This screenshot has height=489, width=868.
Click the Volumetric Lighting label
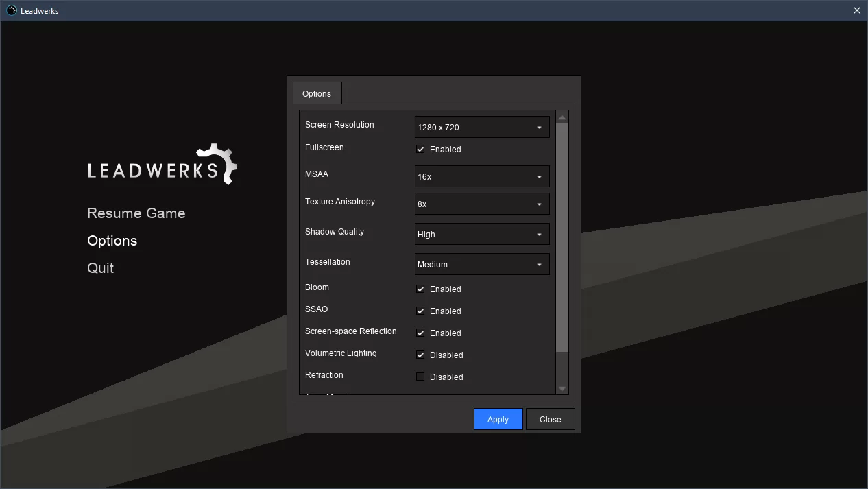(341, 353)
